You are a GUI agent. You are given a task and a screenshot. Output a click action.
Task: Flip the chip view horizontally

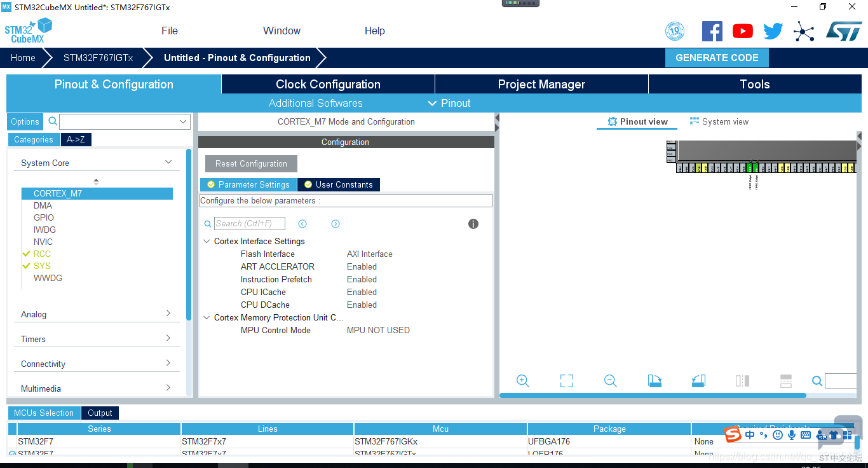point(742,381)
